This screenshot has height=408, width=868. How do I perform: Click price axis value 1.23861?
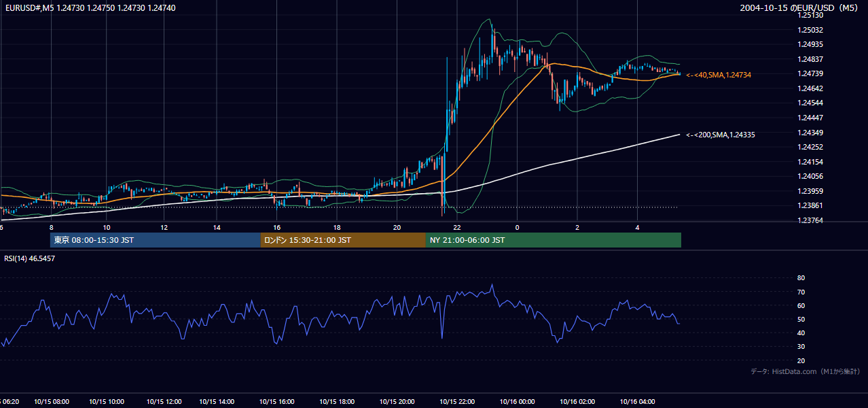(x=811, y=205)
